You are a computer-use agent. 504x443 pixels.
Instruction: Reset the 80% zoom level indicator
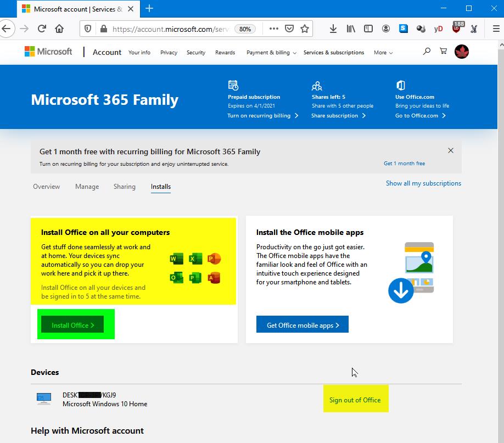[245, 29]
